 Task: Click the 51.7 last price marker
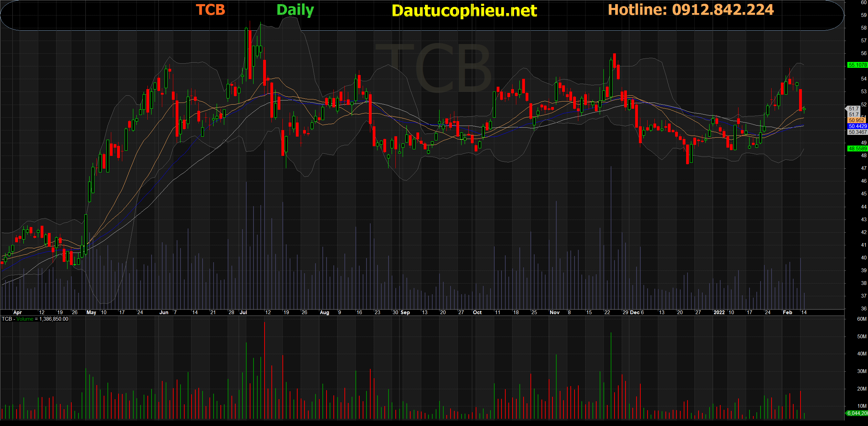[x=854, y=109]
